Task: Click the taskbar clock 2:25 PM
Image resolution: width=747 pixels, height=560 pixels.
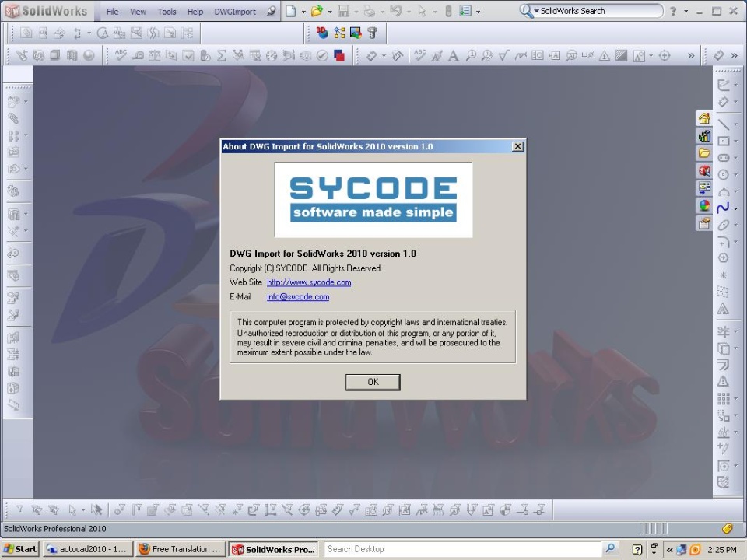Action: 722,550
